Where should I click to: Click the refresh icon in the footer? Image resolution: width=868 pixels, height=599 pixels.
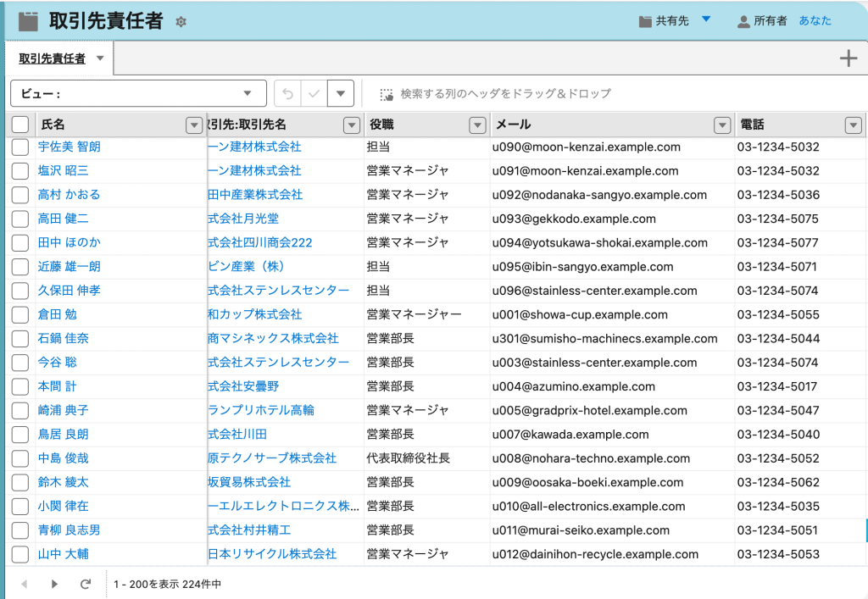pyautogui.click(x=85, y=584)
